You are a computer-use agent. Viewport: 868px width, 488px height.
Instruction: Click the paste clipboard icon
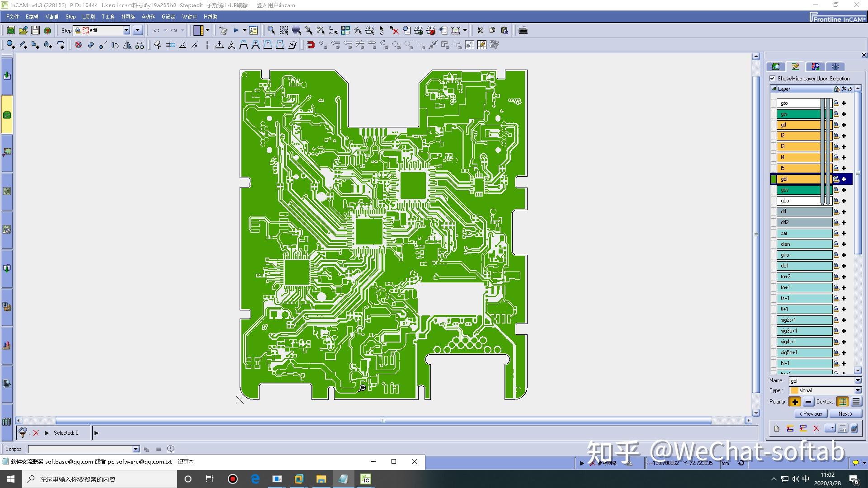(x=505, y=30)
